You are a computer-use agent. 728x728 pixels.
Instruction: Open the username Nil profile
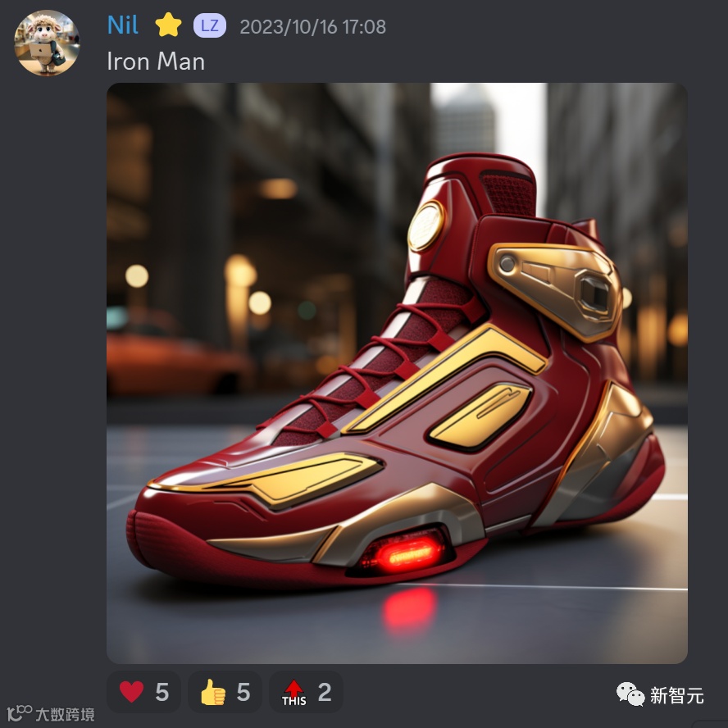[x=123, y=25]
